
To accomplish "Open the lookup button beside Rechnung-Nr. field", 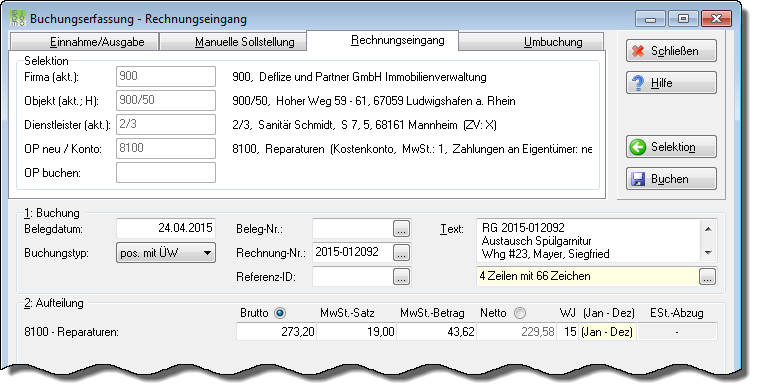I will point(402,252).
